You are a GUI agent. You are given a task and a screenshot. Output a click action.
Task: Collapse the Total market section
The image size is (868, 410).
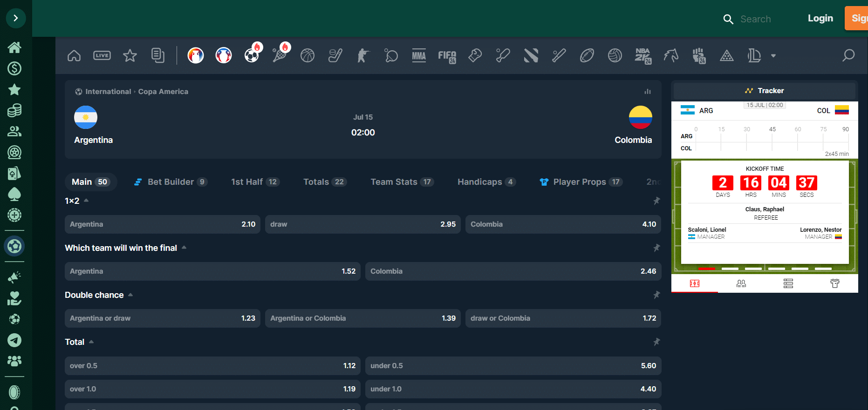91,342
